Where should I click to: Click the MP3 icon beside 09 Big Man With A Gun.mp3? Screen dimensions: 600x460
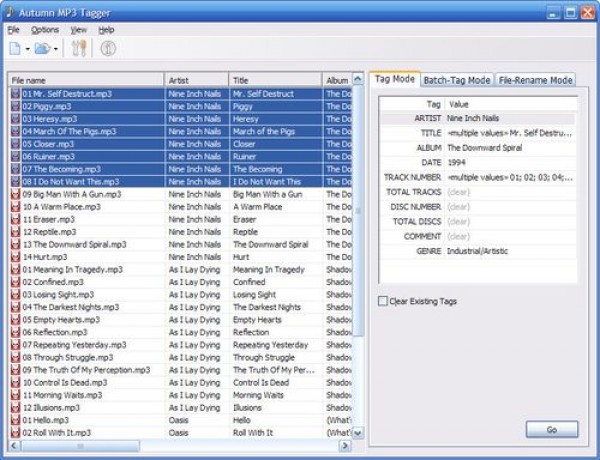tap(15, 194)
